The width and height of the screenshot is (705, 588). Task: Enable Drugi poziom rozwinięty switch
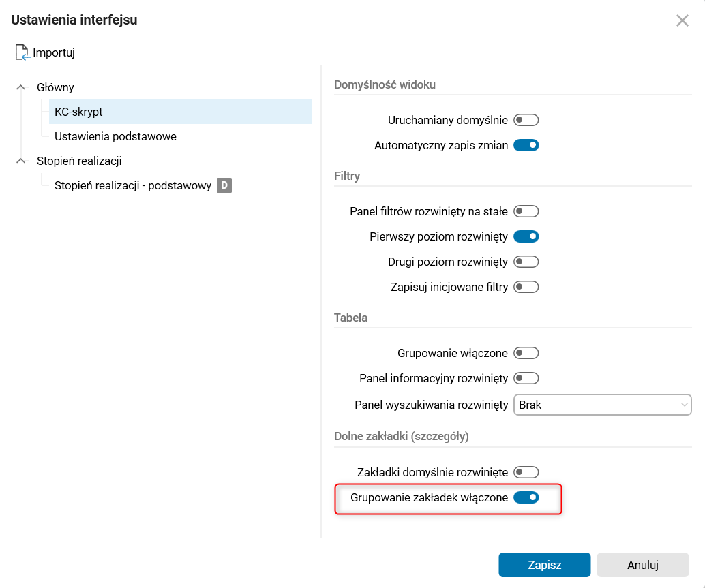pos(526,262)
